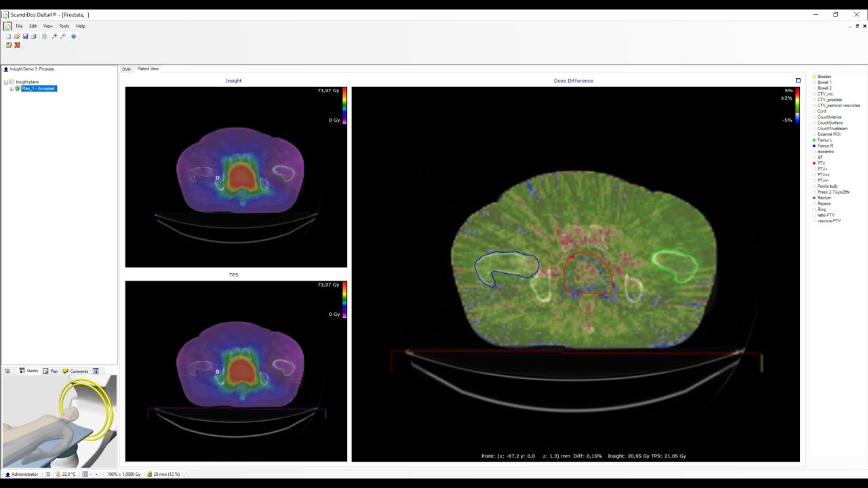Toggle the Femur R structure checkbox
Image resolution: width=868 pixels, height=488 pixels.
(814, 146)
